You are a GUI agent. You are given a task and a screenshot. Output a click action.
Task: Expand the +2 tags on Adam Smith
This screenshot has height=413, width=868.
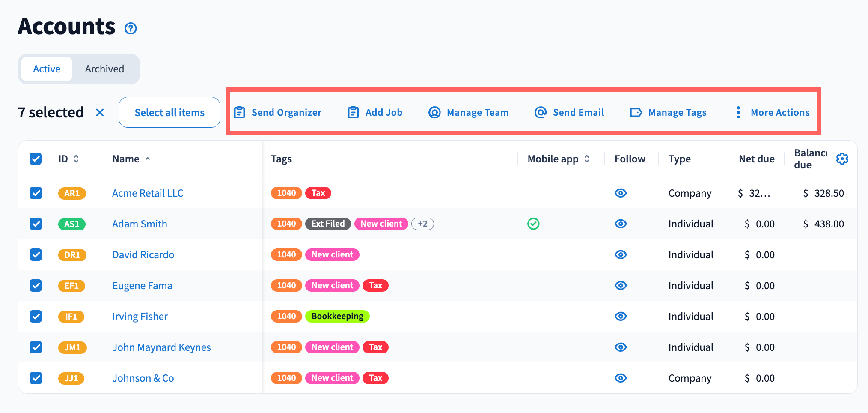pos(422,224)
